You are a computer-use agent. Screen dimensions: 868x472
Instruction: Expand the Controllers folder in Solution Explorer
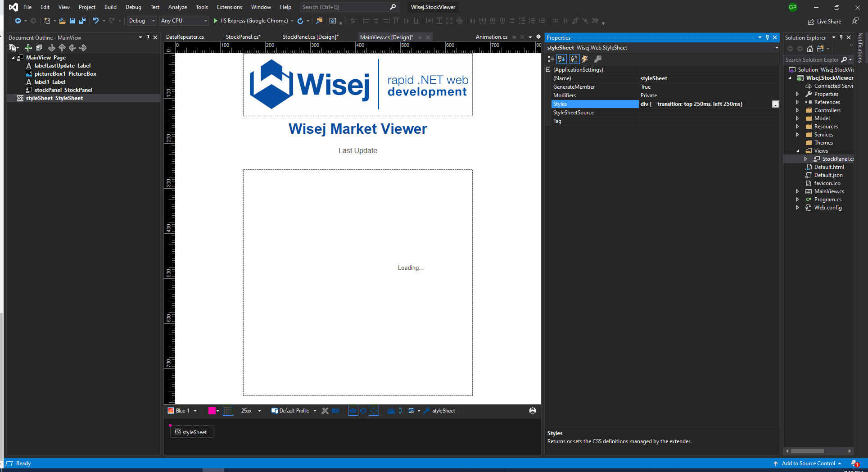tap(797, 110)
